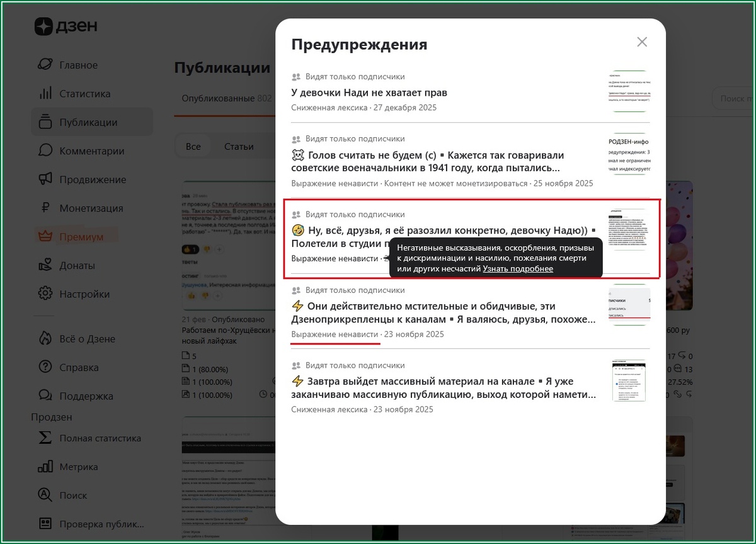Open channel Настройки

(x=84, y=293)
